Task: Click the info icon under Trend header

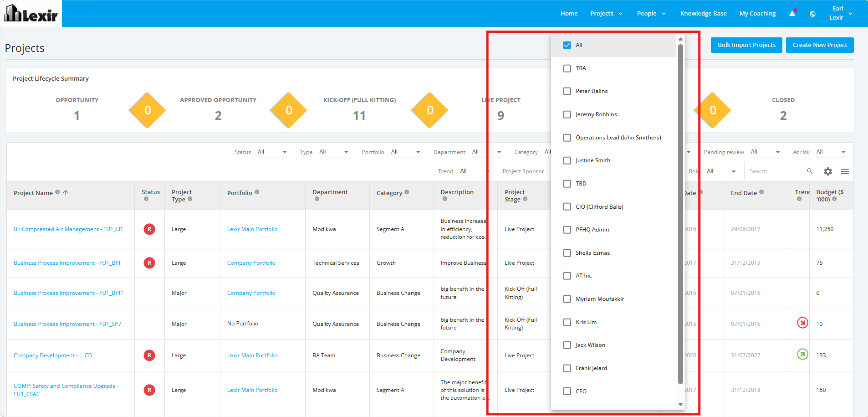Action: (x=799, y=199)
